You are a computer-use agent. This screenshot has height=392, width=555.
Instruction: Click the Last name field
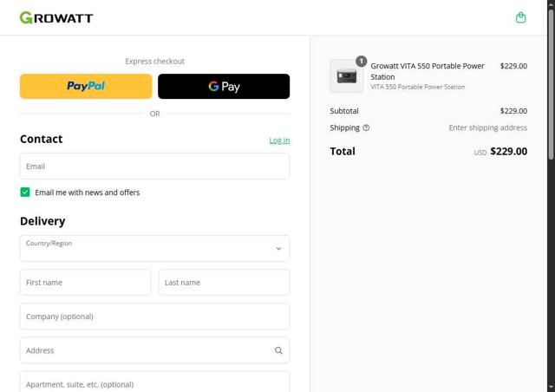coord(224,282)
